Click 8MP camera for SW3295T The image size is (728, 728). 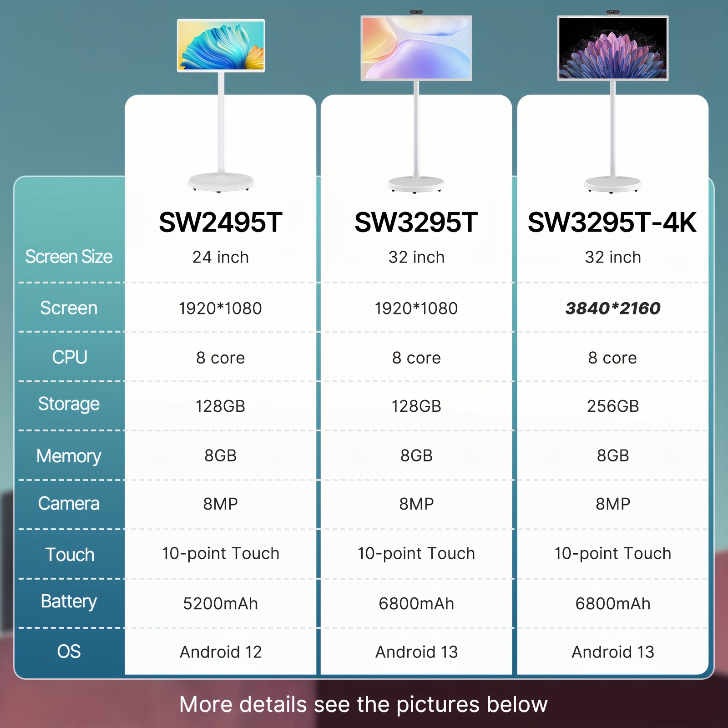(416, 504)
